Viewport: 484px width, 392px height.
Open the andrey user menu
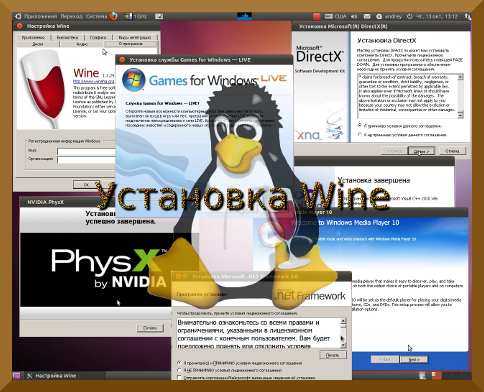(x=389, y=16)
